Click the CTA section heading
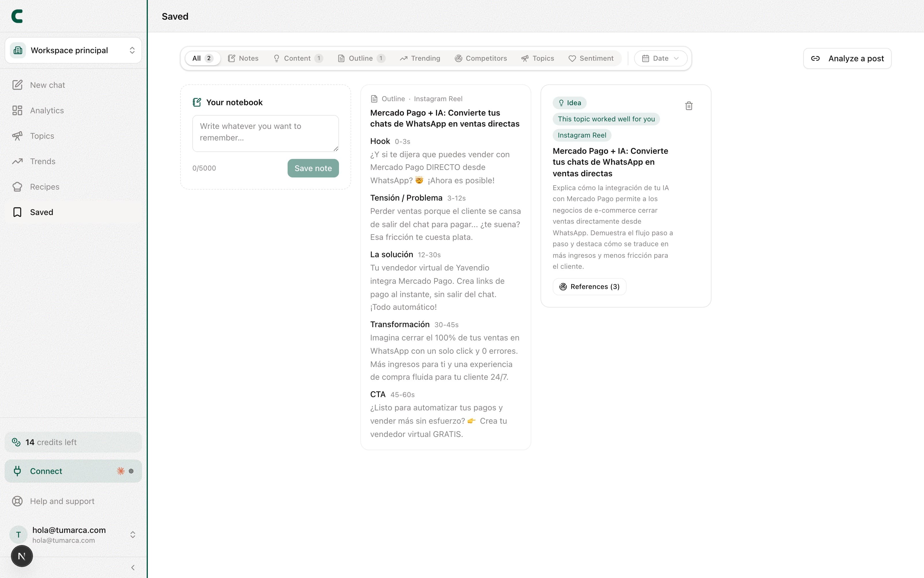 pyautogui.click(x=378, y=394)
